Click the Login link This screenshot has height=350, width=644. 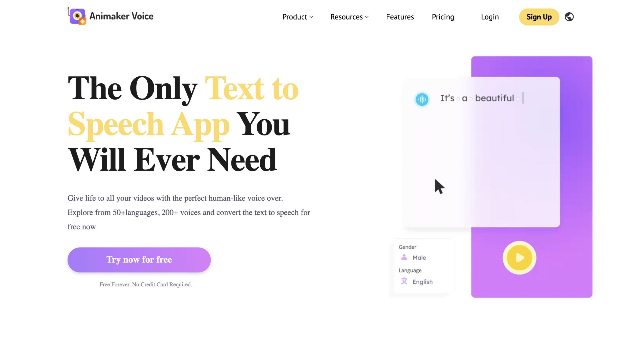point(490,16)
